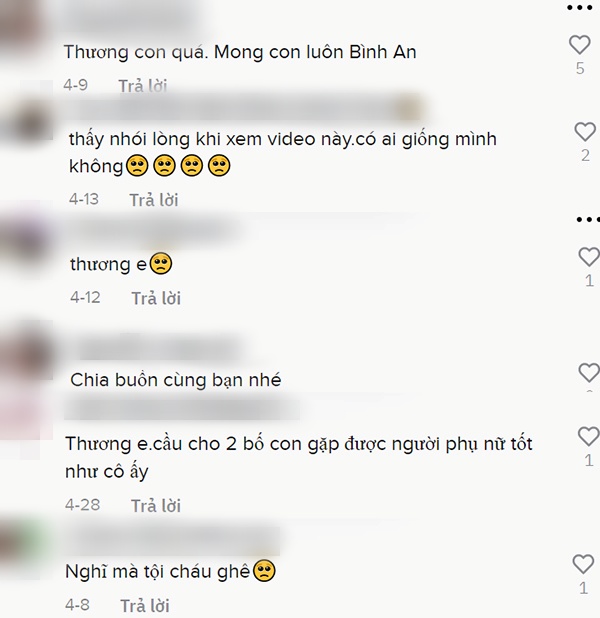Viewport: 600px width, 618px height.
Task: Like the "thấy nhói lòng khi xem video" comment
Action: (585, 131)
